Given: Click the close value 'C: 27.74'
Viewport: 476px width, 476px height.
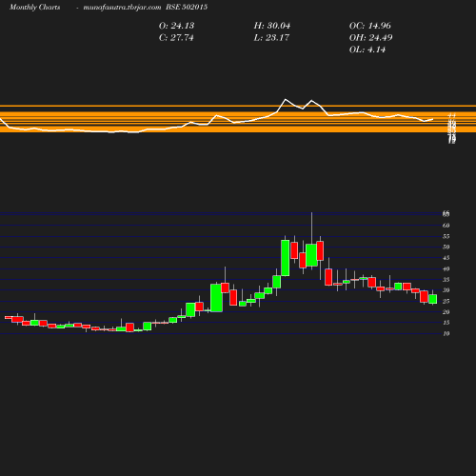Looking at the screenshot, I should pos(176,38).
